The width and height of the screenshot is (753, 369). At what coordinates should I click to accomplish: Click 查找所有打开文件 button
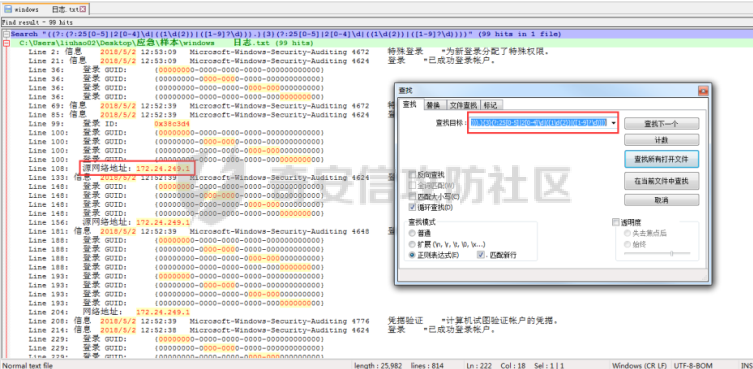tap(661, 159)
